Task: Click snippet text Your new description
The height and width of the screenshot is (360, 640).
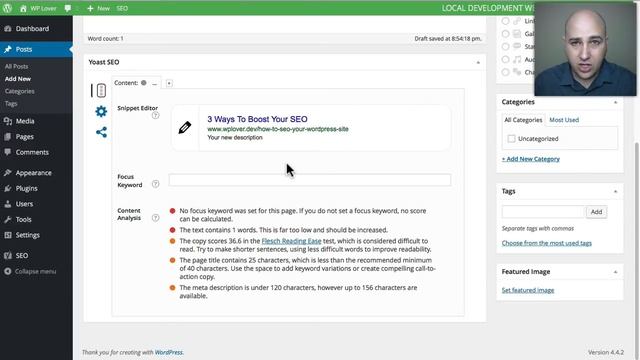Action: 235,138
